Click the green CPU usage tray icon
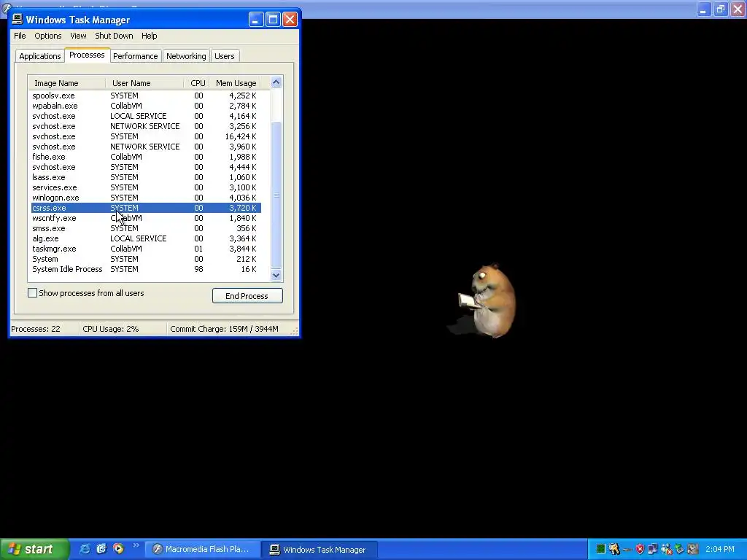The width and height of the screenshot is (747, 560). coord(601,549)
